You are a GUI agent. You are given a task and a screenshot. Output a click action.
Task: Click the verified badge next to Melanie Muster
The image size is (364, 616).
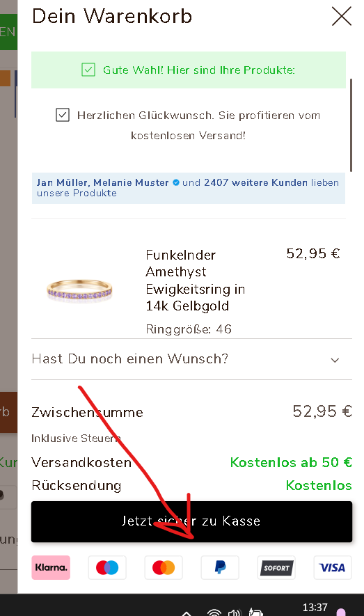[x=176, y=182]
